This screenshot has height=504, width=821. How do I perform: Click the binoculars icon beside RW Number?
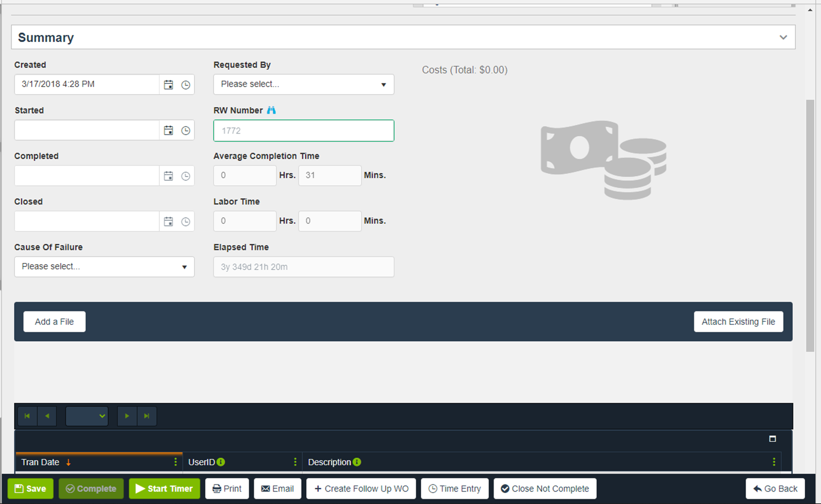(x=271, y=110)
